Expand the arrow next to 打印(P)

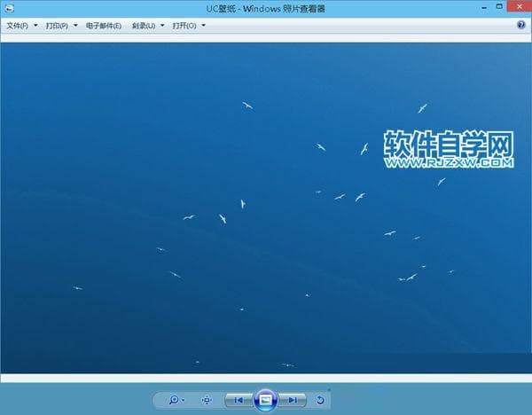(75, 26)
